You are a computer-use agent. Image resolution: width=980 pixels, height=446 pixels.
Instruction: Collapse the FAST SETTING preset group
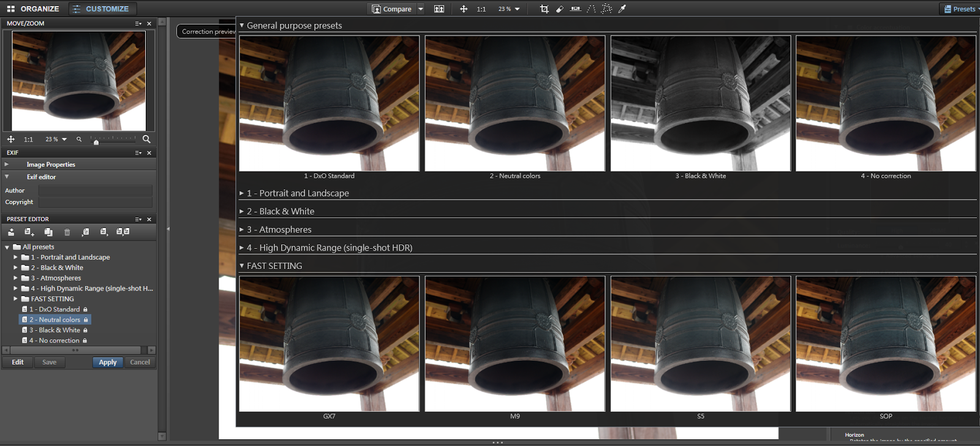pyautogui.click(x=242, y=266)
